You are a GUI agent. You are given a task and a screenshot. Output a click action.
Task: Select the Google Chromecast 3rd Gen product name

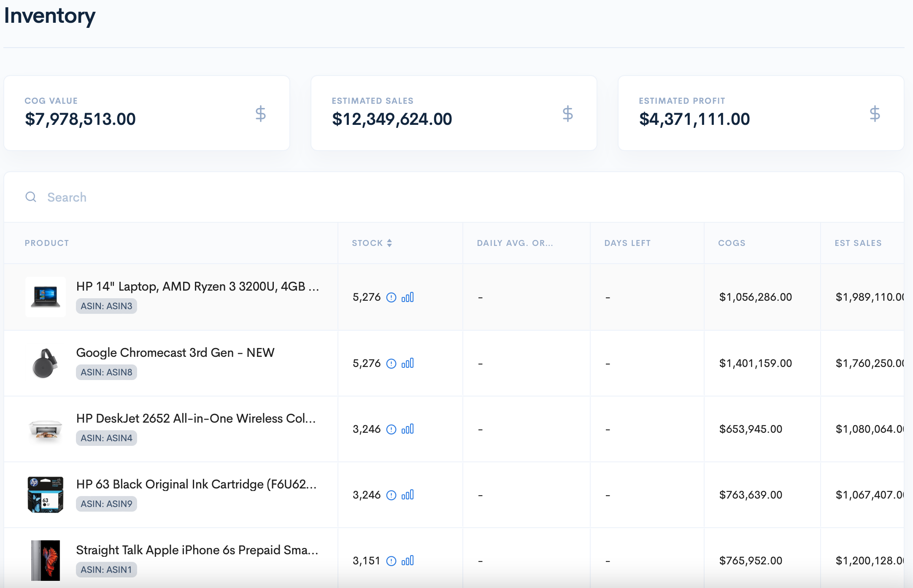coord(175,353)
